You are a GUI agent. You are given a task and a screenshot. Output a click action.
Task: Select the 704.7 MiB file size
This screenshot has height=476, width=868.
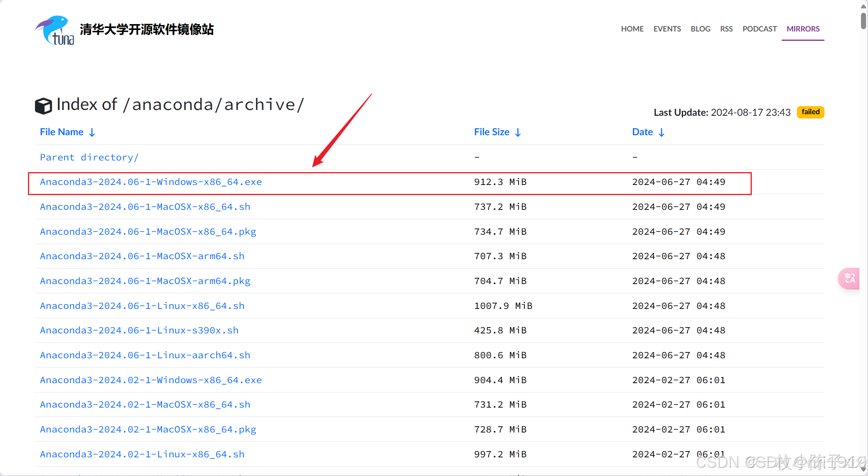tap(500, 281)
